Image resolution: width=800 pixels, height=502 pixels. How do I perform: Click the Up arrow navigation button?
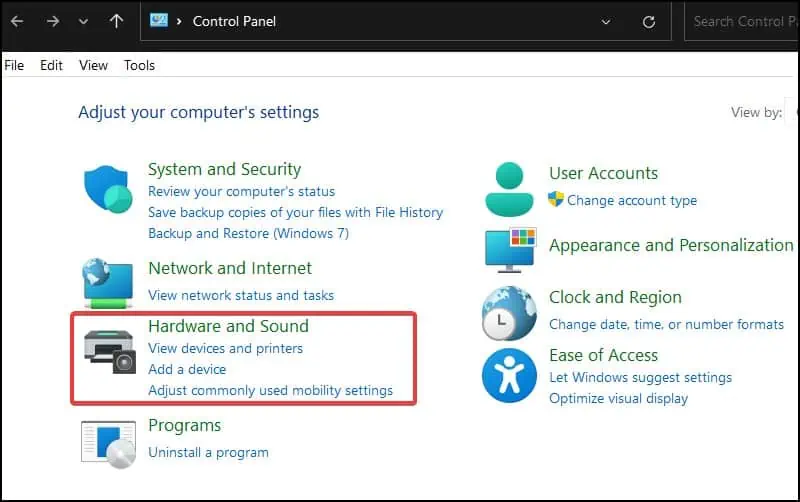click(117, 21)
